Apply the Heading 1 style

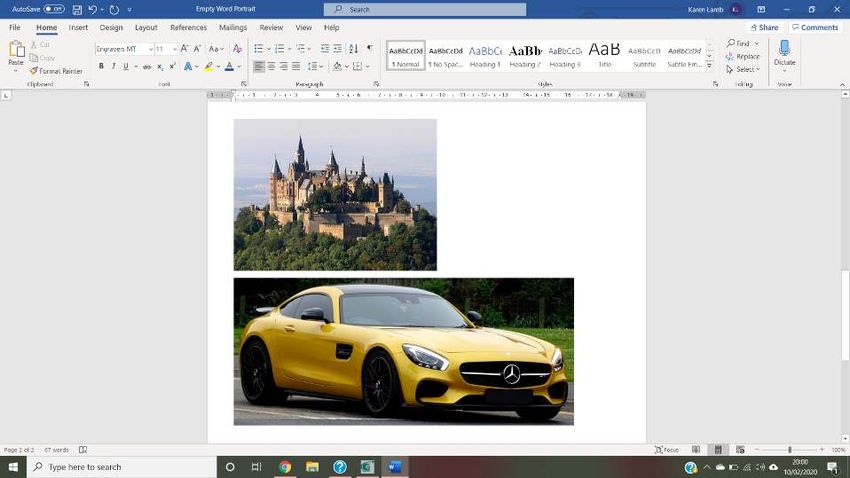point(485,55)
